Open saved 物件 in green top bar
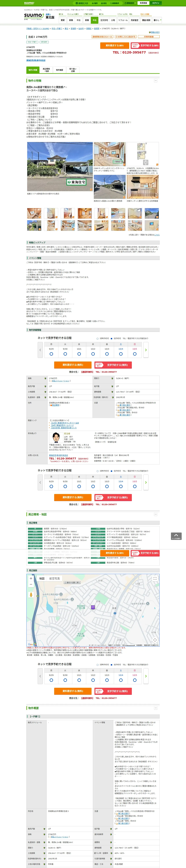The height and width of the screenshot is (868, 186). tap(95, 3)
